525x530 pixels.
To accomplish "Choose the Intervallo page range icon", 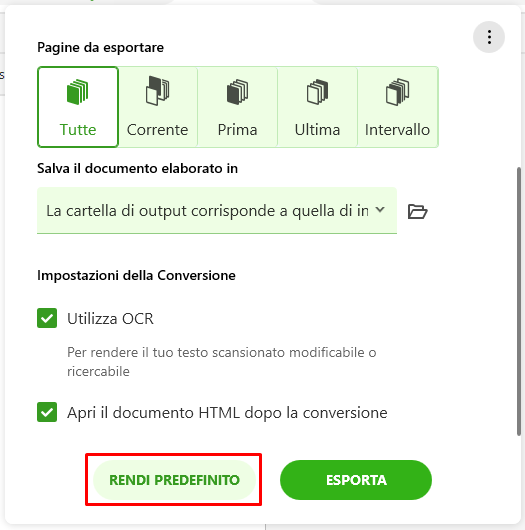I will click(398, 92).
